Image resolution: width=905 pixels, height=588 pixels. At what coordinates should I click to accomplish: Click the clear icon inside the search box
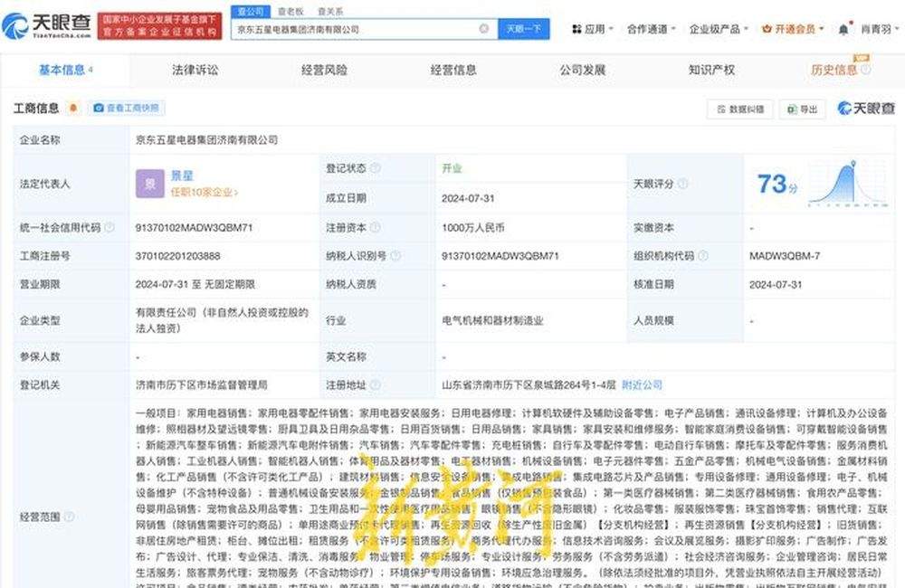click(482, 29)
